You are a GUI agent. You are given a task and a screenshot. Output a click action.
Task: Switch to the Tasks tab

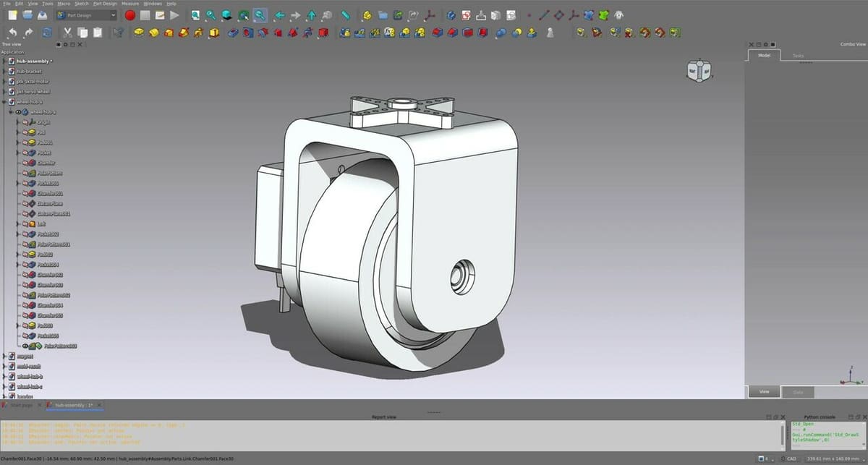click(798, 56)
